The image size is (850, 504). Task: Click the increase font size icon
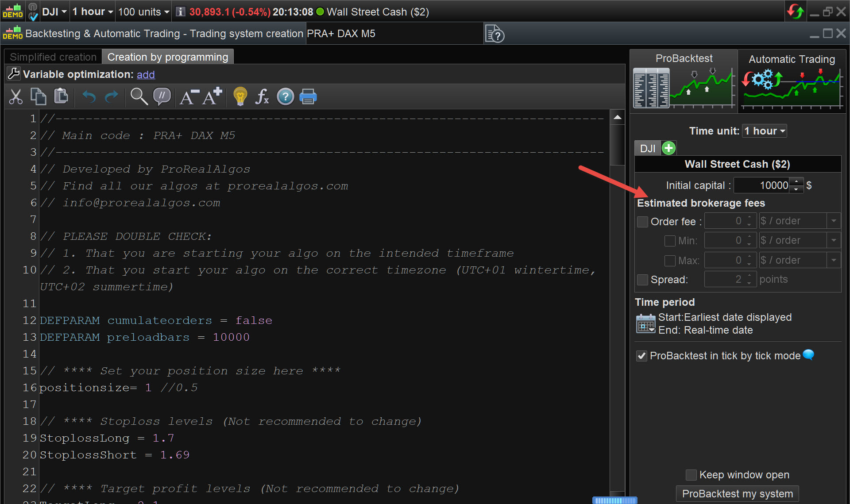[212, 96]
